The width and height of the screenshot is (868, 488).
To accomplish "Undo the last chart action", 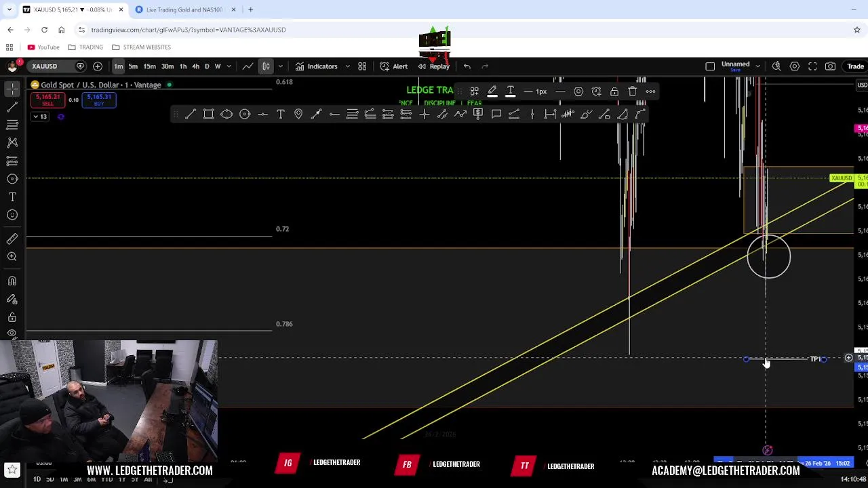I will click(x=467, y=66).
